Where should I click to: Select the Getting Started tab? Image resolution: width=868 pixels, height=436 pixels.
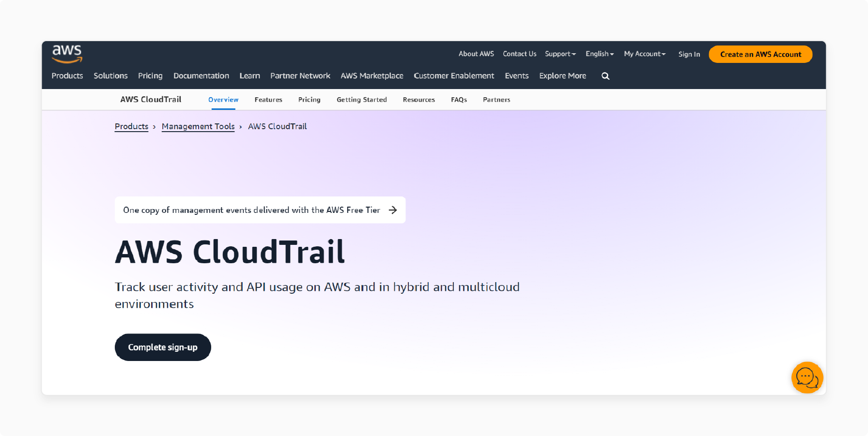point(362,100)
